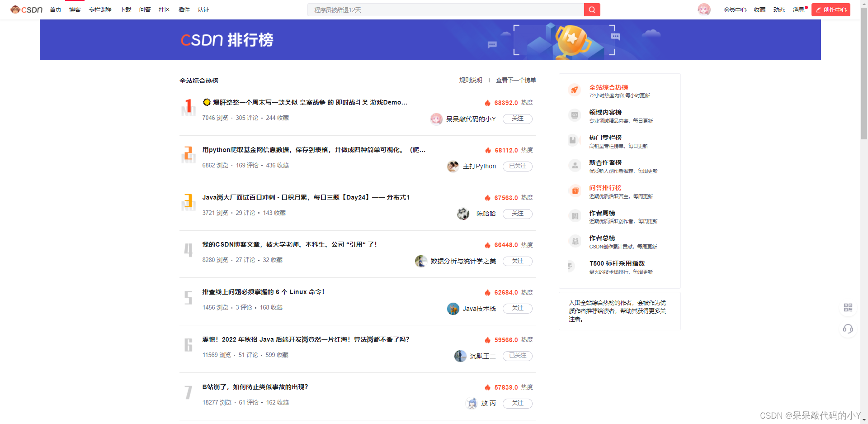Click the T500 标杆采用指数 icon

pos(572,266)
